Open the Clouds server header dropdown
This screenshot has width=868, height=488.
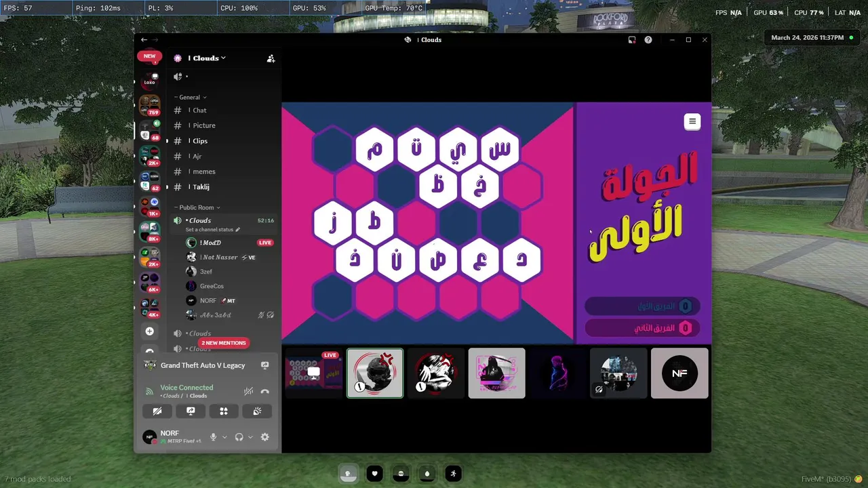pyautogui.click(x=208, y=58)
